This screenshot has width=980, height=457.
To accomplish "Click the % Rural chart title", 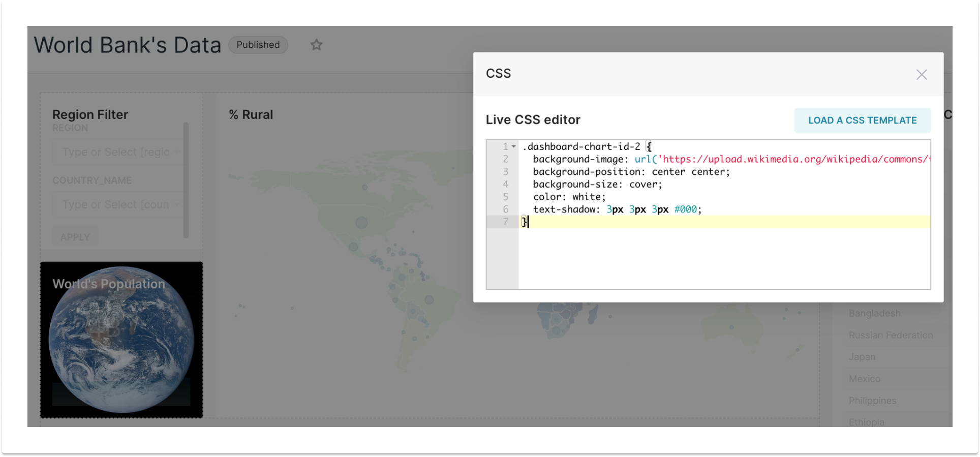I will 251,115.
